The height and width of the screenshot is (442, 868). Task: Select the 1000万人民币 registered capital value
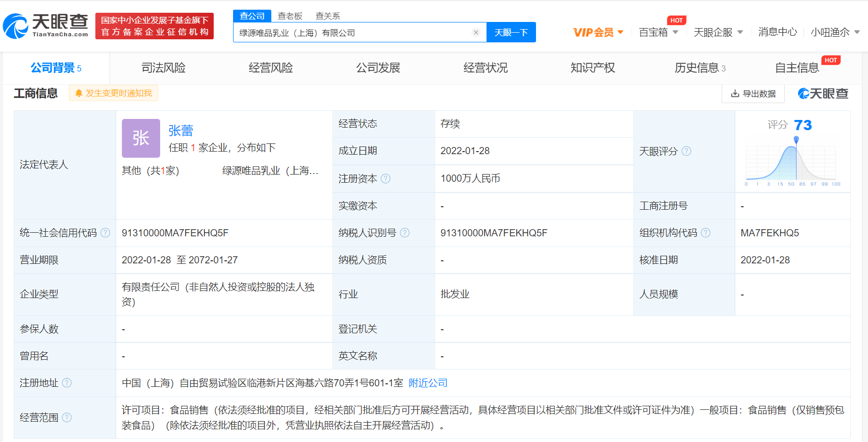[x=470, y=178]
